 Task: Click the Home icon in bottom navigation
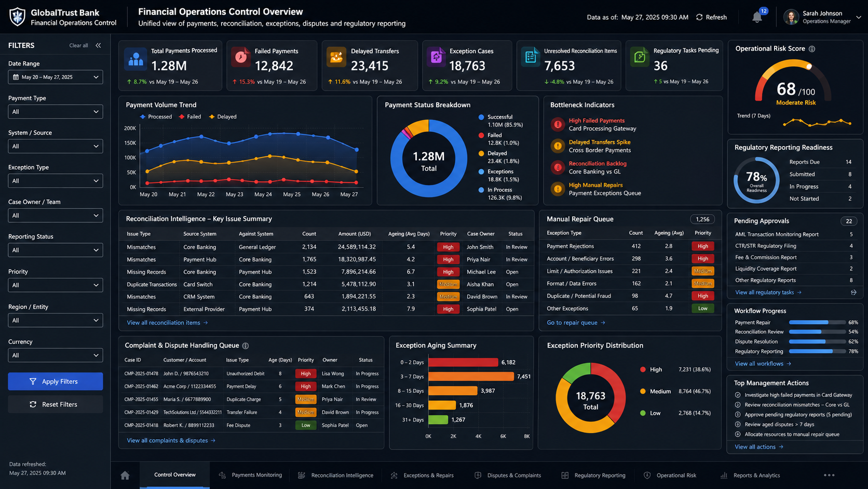tap(125, 475)
